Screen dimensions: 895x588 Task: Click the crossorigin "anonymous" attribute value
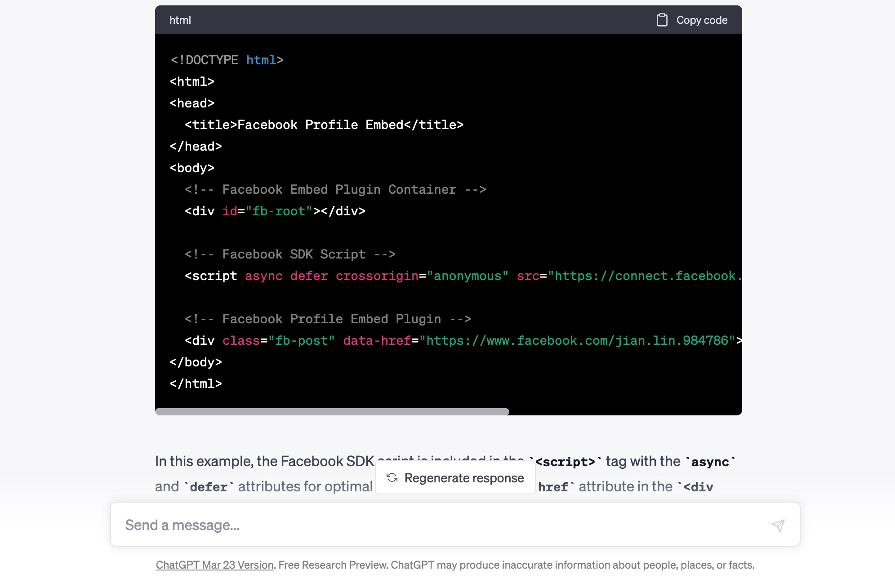click(468, 276)
